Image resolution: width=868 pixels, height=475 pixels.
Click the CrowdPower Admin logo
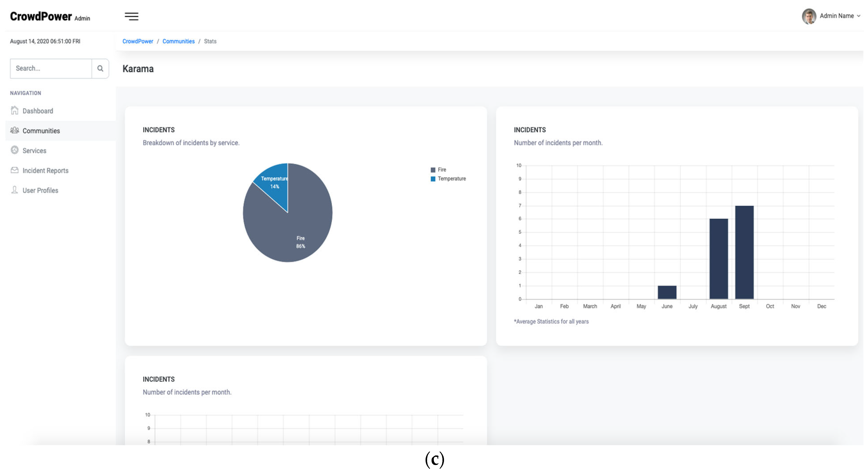pos(50,16)
